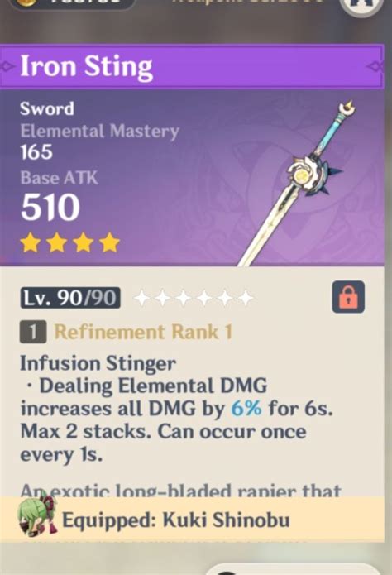392x575 pixels.
Task: Click the Elemental Mastery stat label
Action: click(x=100, y=132)
